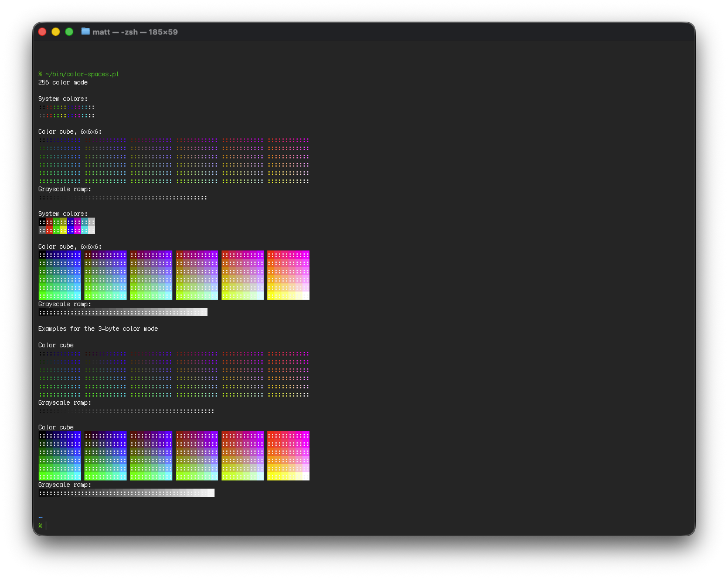
Task: Click the 'Grayscale ramp:' label
Action: click(x=63, y=304)
